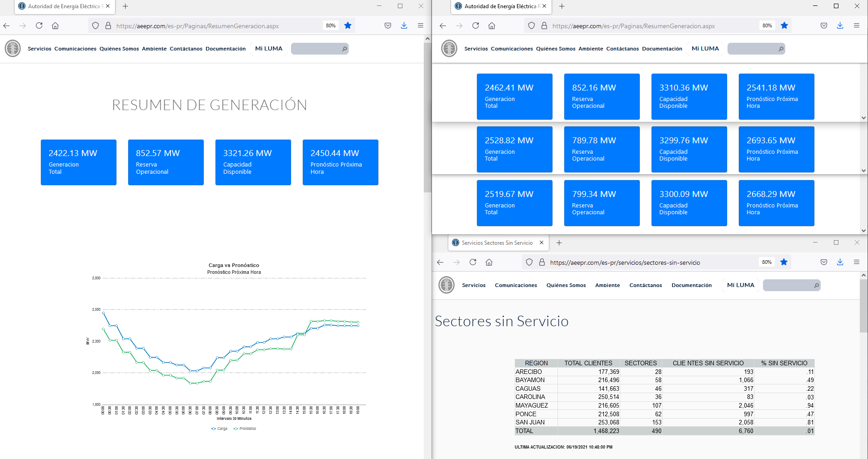Click Mi LUMA in Sectores sin Servicio window

click(741, 285)
